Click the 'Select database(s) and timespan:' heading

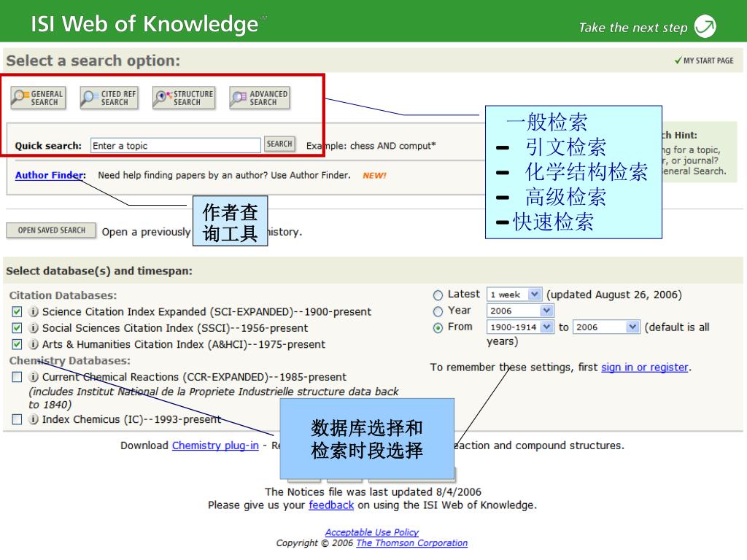tap(99, 271)
